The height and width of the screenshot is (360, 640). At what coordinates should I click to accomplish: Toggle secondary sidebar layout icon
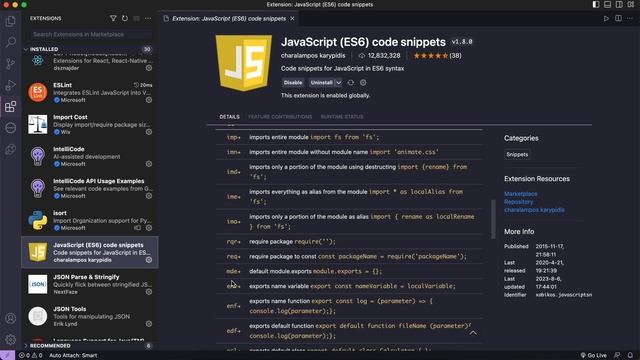[619, 4]
